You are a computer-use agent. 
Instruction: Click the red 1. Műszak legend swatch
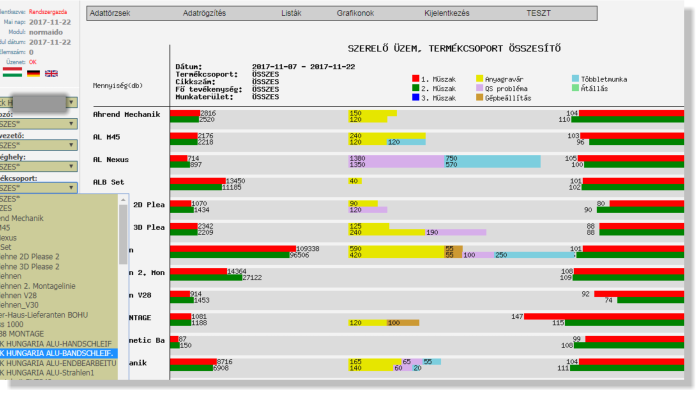point(416,79)
